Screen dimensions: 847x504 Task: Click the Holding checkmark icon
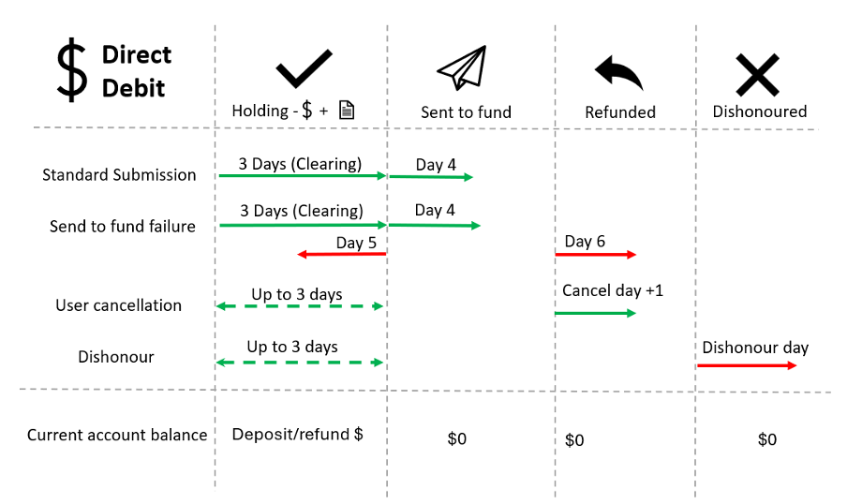point(304,68)
